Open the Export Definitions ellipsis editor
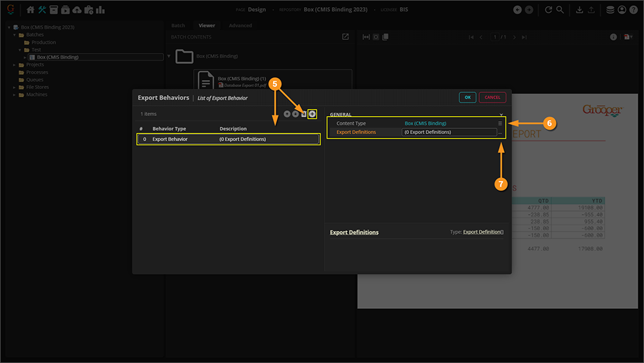Screen dimensions: 644x363 (500, 132)
